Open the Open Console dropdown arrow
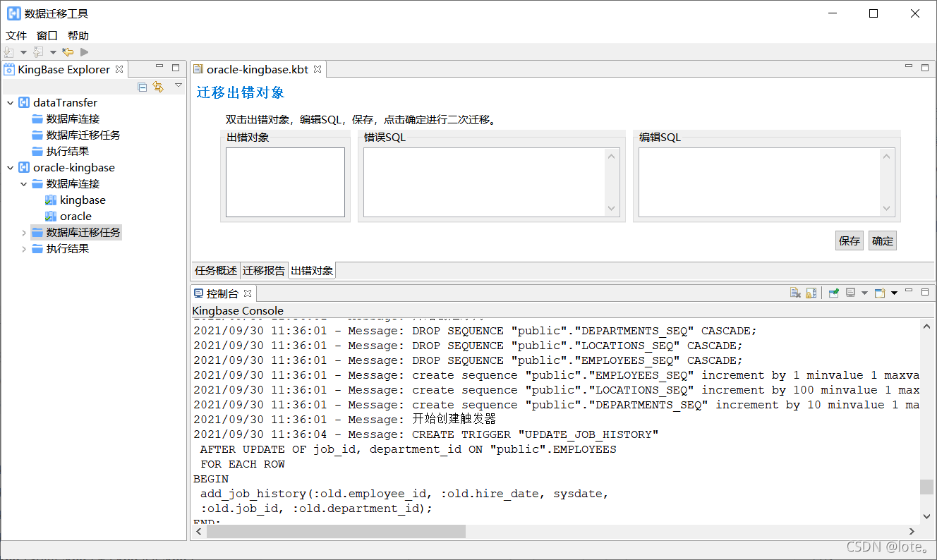The height and width of the screenshot is (560, 937). pyautogui.click(x=894, y=293)
